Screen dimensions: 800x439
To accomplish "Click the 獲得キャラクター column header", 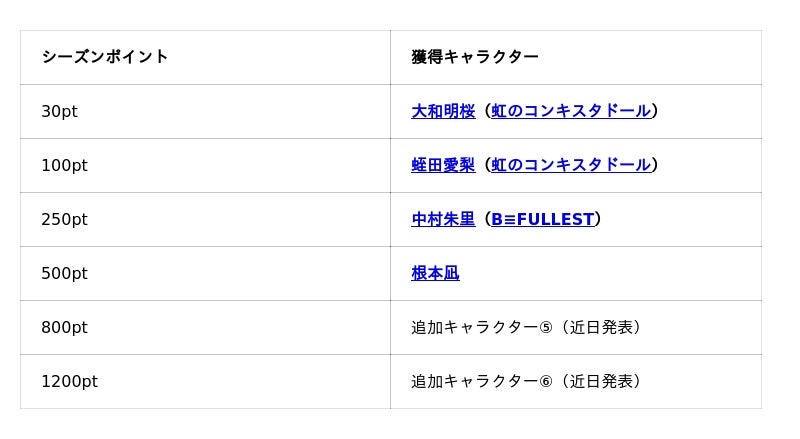I will pyautogui.click(x=475, y=57).
